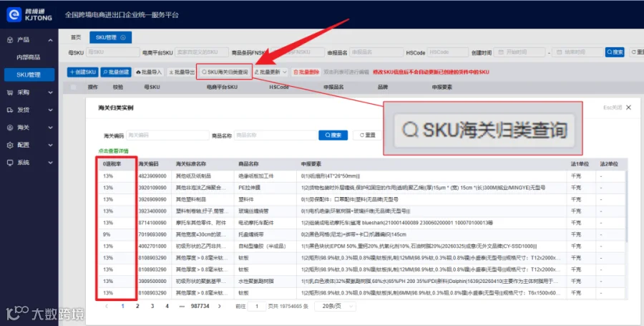This screenshot has height=326, width=644.
Task: Go to the next page with the right arrow
Action: 220,306
